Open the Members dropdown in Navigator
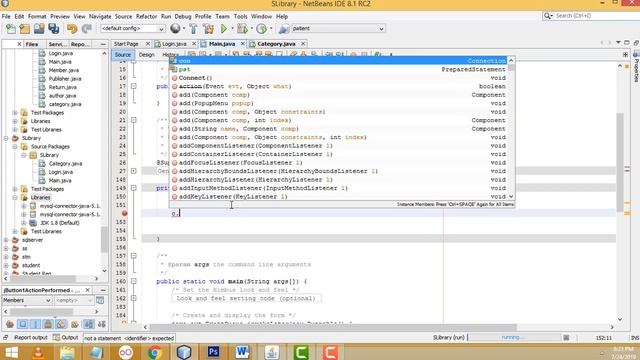The image size is (640, 360). [27, 300]
